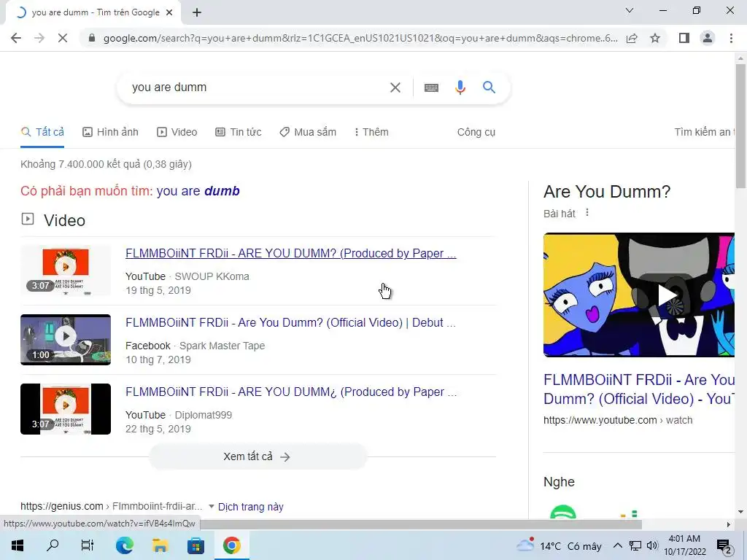Select the 'Tất cả' results tab
Screen dimensions: 747x560
tap(42, 132)
